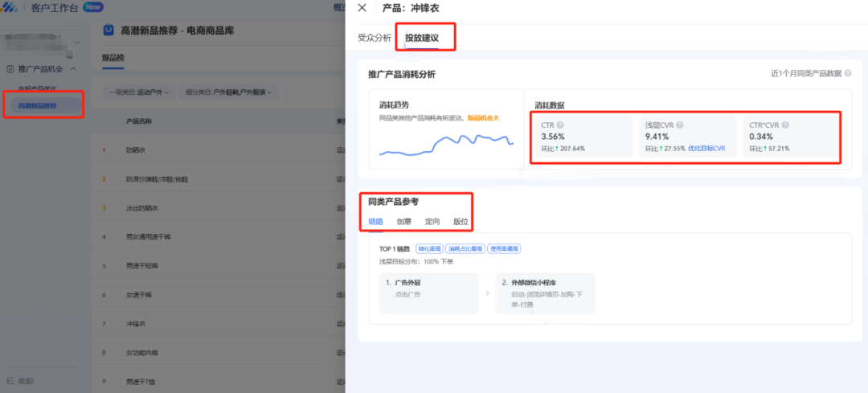This screenshot has width=868, height=393.
Task: Click the CTR*CVR help question-mark icon
Action: (785, 125)
